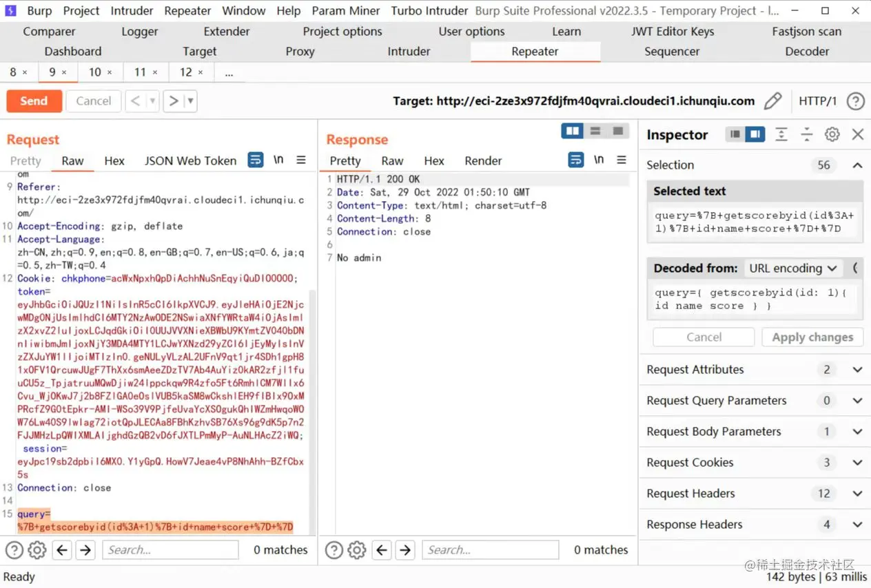Switch to the Proxy tab
Viewport: 871px width, 588px height.
coord(300,51)
